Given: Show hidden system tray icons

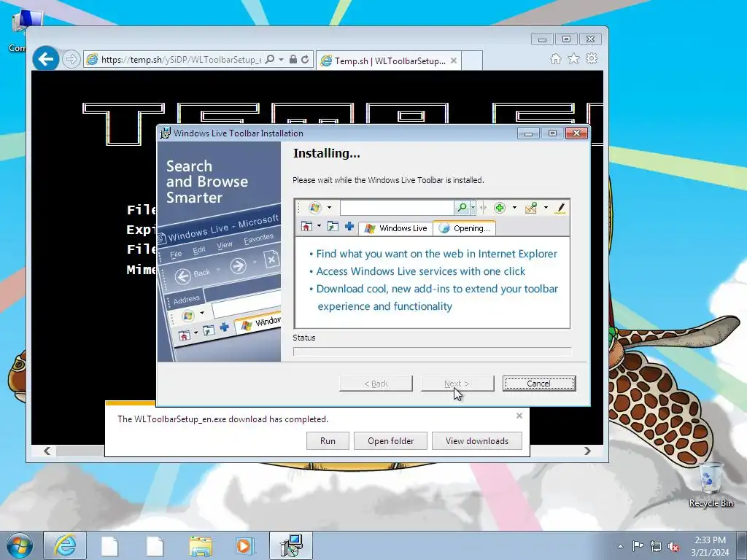Looking at the screenshot, I should click(x=620, y=546).
